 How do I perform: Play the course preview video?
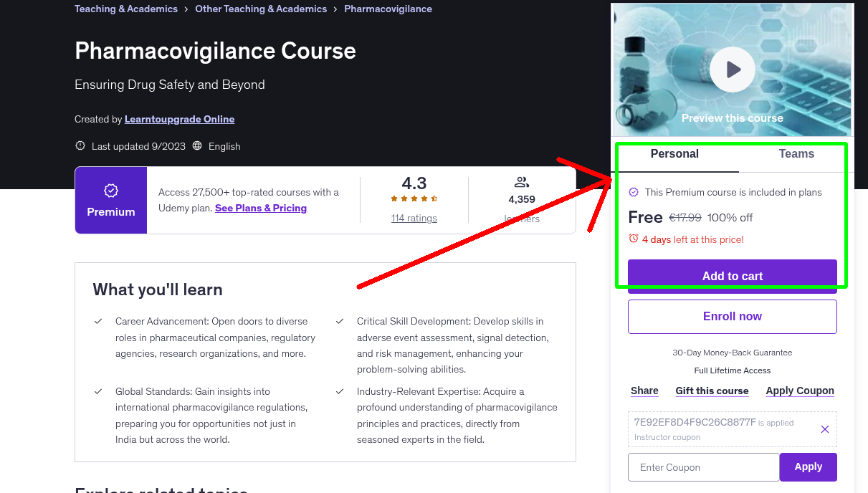point(732,69)
